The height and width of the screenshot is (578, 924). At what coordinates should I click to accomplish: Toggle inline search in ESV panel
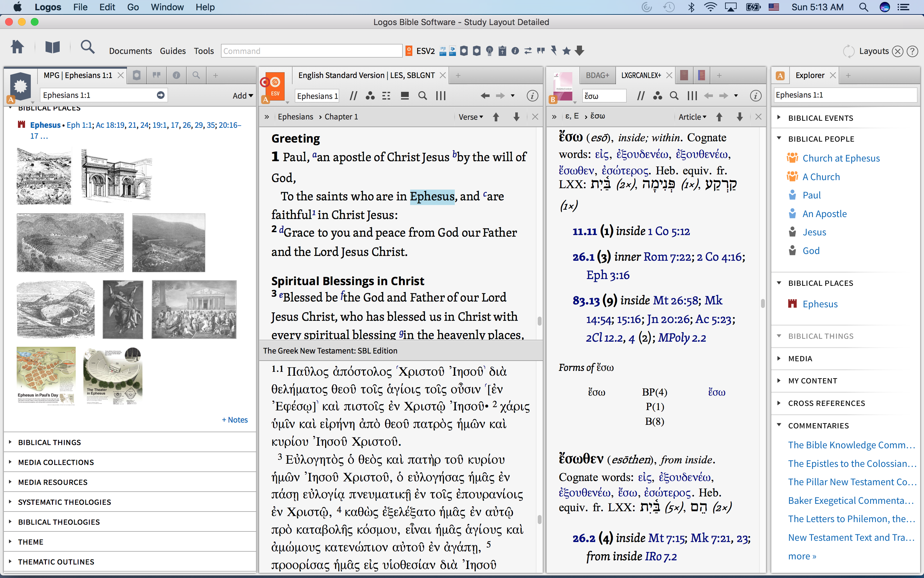(422, 96)
